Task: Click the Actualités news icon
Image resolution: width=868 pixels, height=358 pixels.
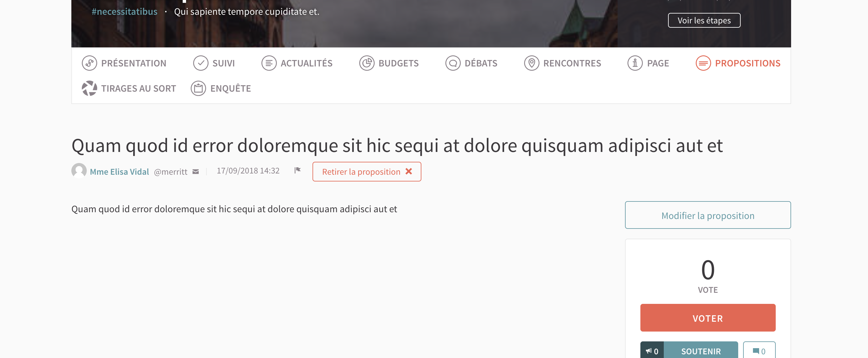Action: (269, 63)
